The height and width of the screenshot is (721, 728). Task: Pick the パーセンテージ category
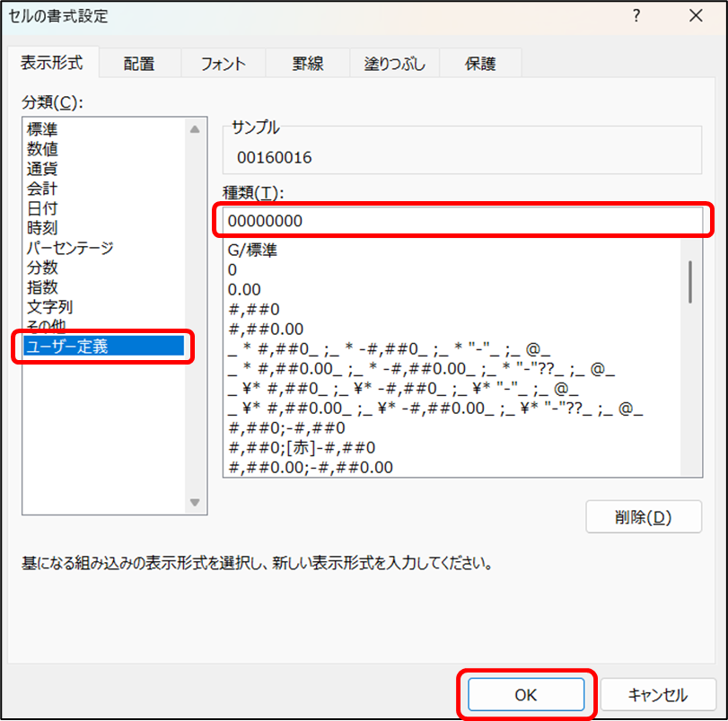click(70, 248)
